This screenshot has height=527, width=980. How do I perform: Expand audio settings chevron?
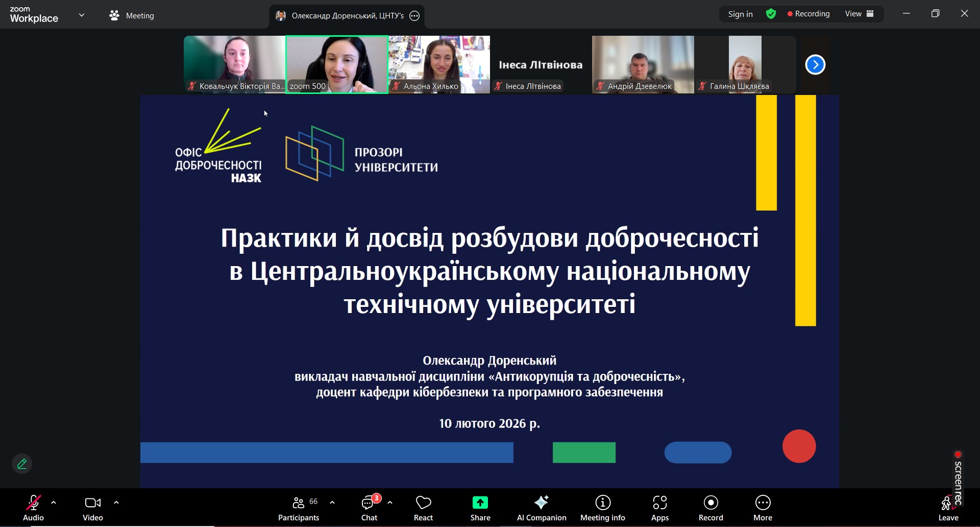click(x=54, y=503)
